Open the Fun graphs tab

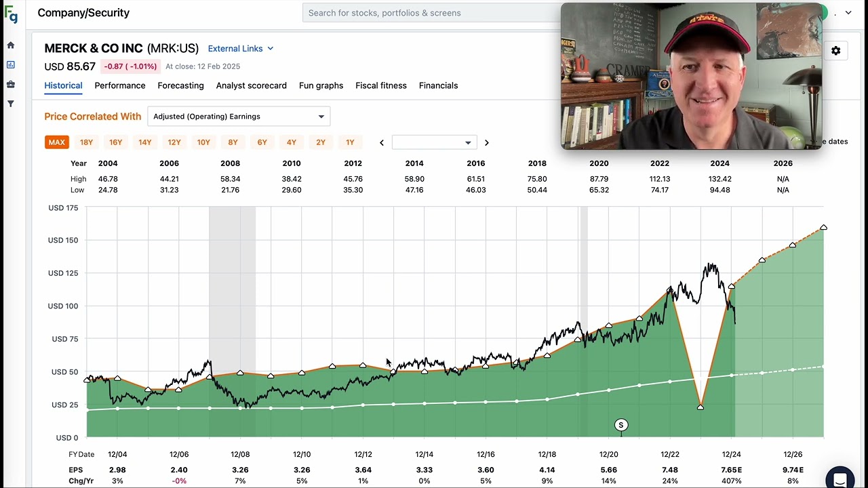[321, 85]
